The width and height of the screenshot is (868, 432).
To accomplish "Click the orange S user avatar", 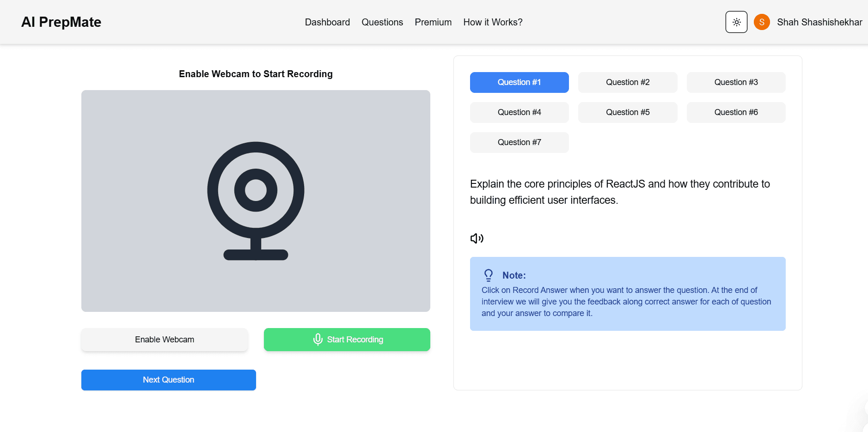I will pyautogui.click(x=762, y=22).
